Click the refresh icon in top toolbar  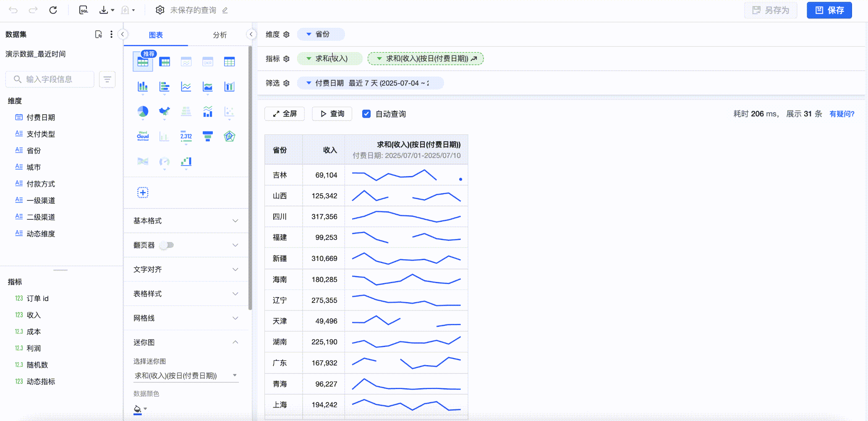pyautogui.click(x=53, y=10)
